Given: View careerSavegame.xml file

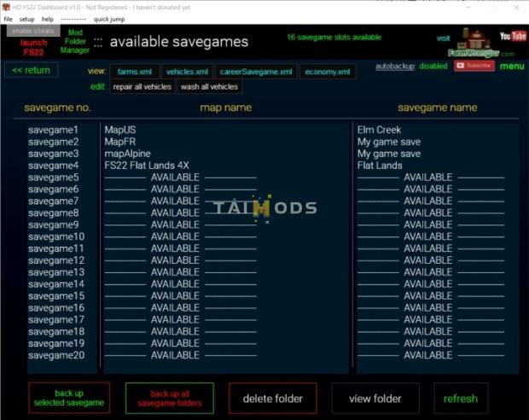Looking at the screenshot, I should [x=256, y=72].
